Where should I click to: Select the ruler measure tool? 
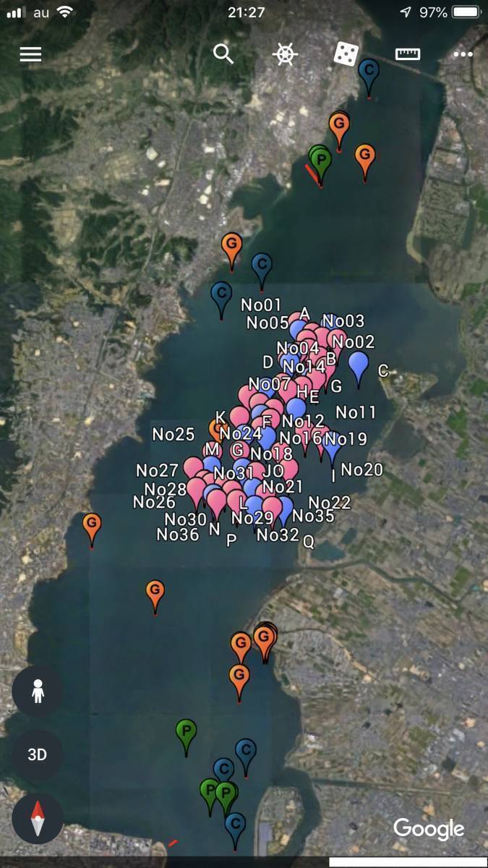[408, 54]
